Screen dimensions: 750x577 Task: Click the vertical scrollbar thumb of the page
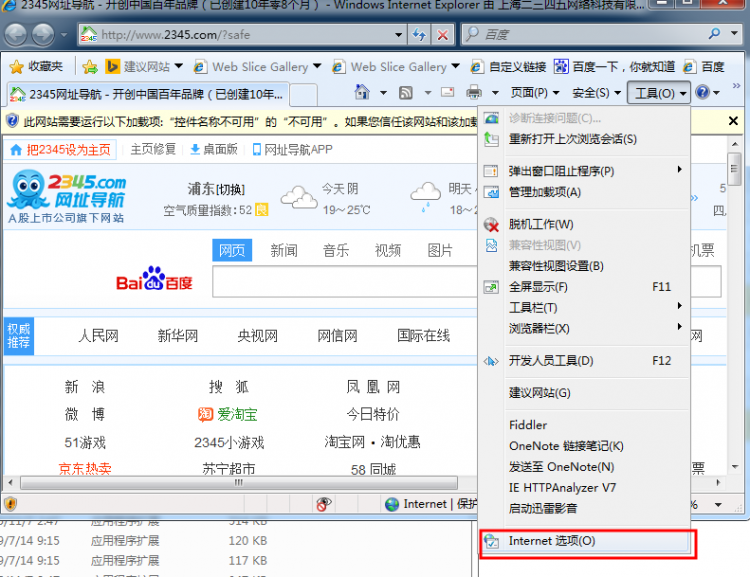(734, 169)
